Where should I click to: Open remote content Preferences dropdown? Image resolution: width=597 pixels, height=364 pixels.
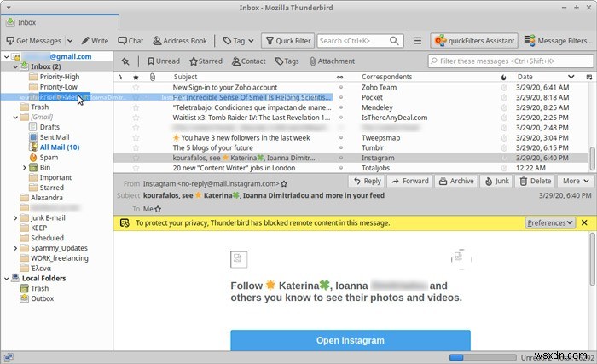point(550,222)
